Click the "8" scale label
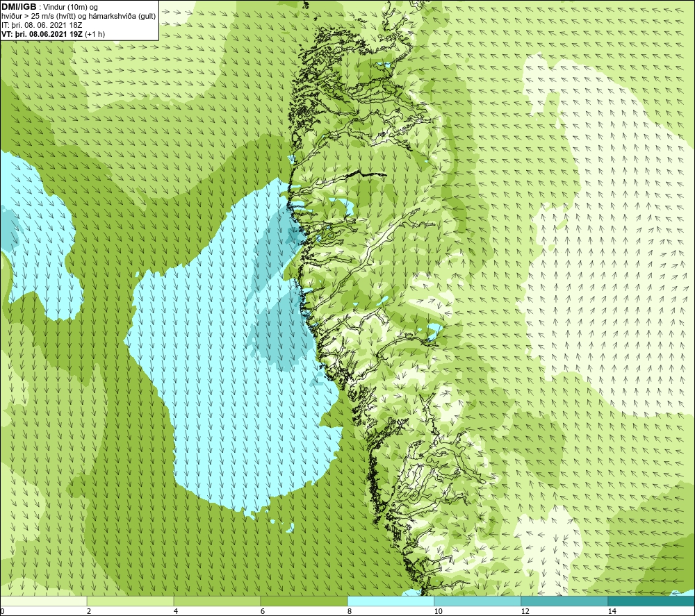Viewport: 695px width, 616px height. coord(350,611)
